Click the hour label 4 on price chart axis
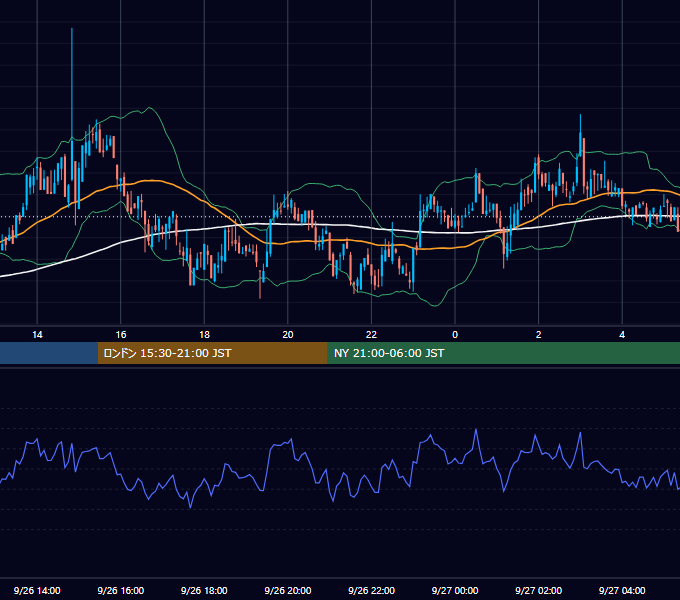The width and height of the screenshot is (680, 600). point(622,335)
